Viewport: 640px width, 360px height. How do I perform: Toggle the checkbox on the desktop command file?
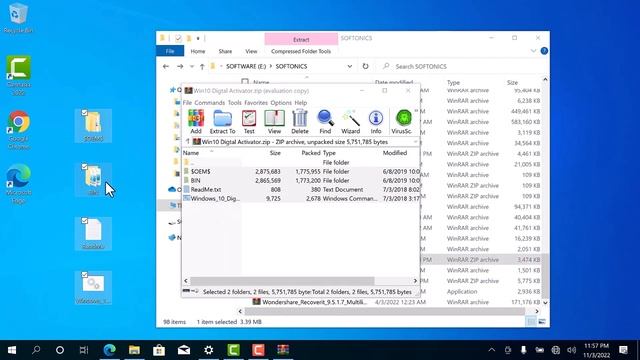(84, 275)
